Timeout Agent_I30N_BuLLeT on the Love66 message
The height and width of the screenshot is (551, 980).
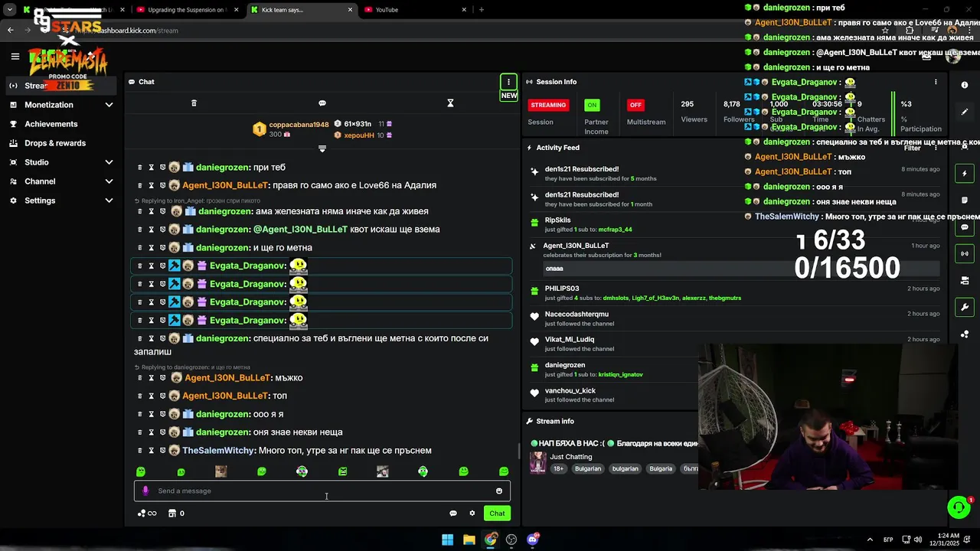pyautogui.click(x=151, y=185)
